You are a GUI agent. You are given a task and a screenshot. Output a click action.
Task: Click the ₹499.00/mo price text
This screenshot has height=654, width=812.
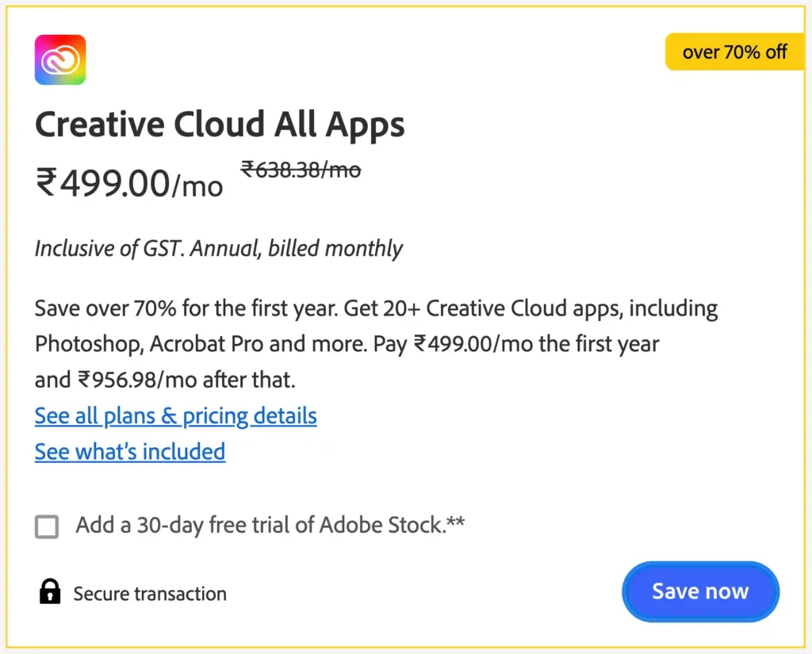pyautogui.click(x=128, y=184)
